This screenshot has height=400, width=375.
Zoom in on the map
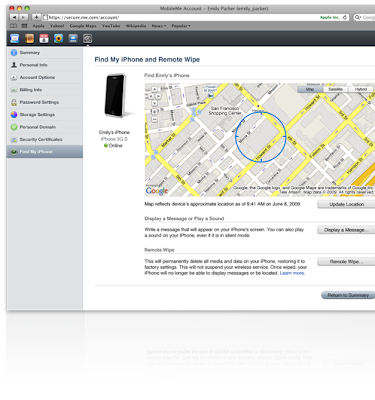[155, 112]
